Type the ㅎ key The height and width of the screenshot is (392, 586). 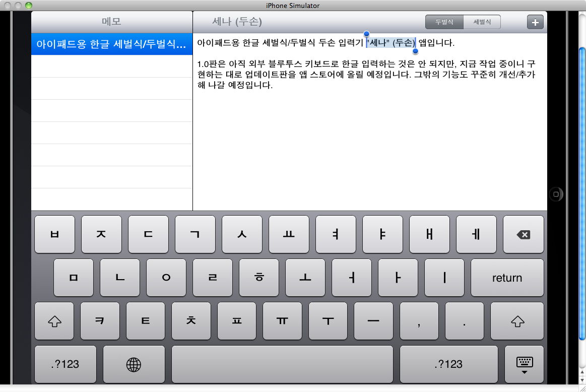[x=259, y=278]
